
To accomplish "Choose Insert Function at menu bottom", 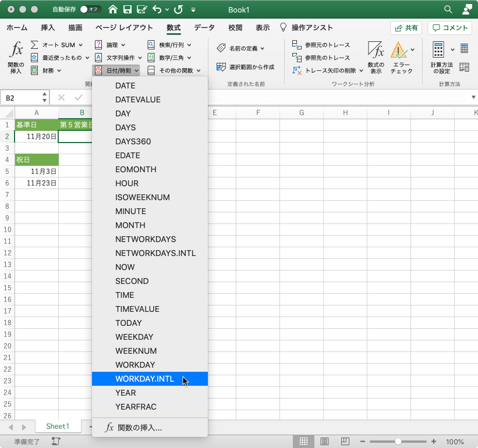I will (150, 428).
